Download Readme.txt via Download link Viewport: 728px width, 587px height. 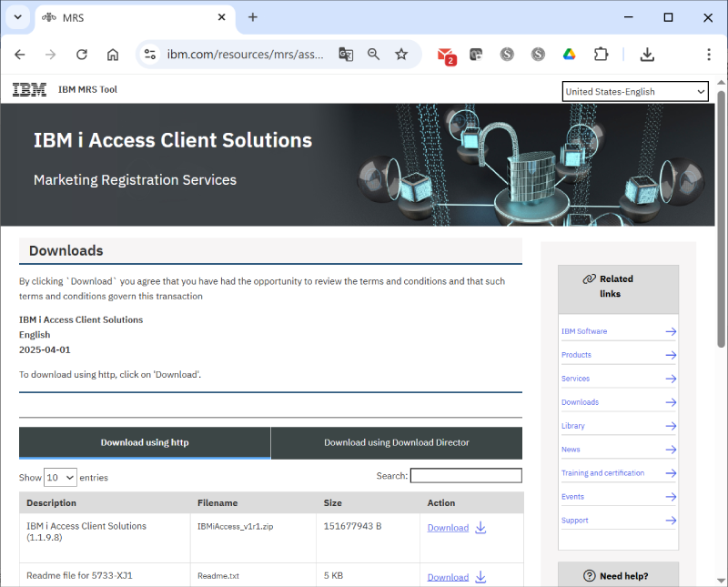point(448,577)
